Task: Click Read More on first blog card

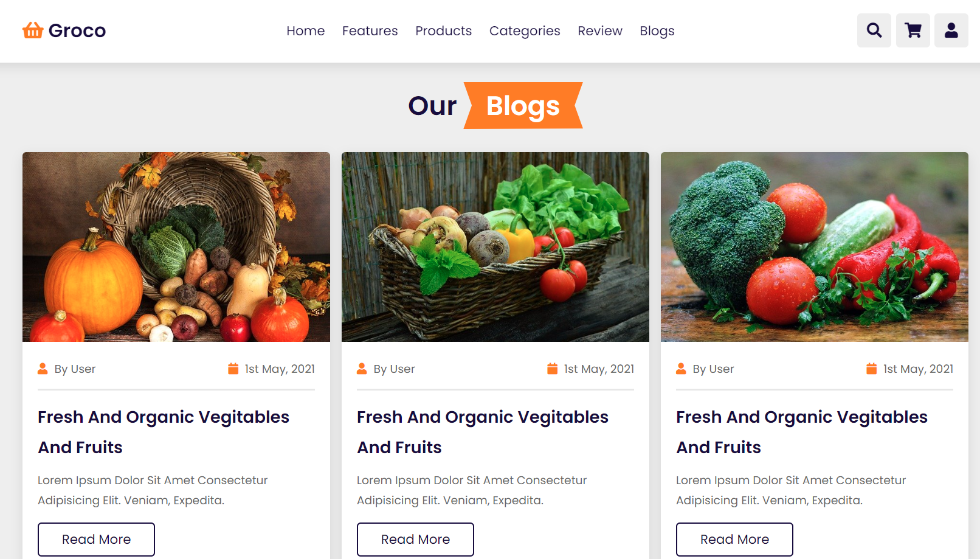Action: click(96, 540)
